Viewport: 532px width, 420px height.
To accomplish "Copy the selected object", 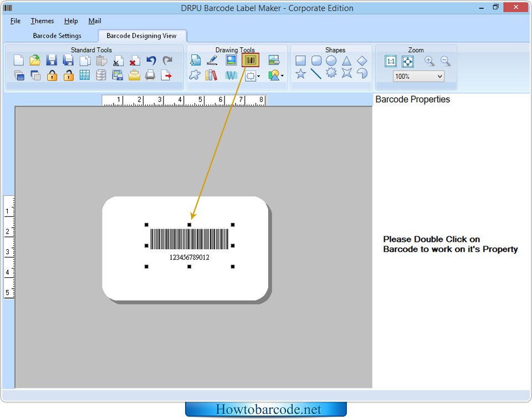I will pos(85,60).
